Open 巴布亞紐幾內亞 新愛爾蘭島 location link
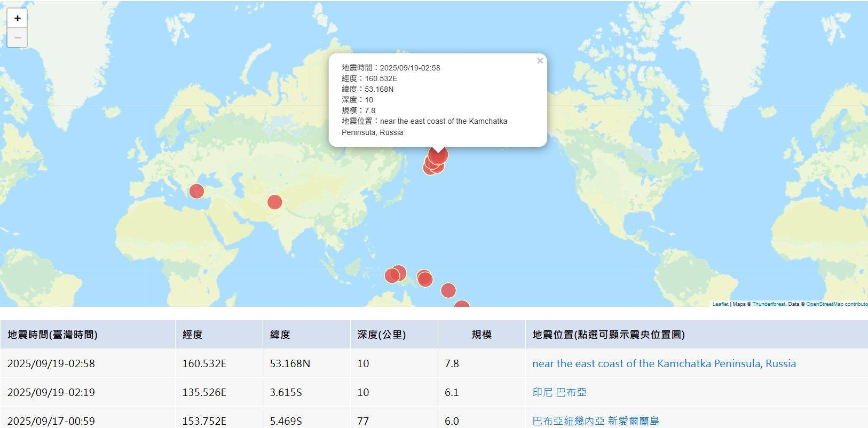 [596, 421]
